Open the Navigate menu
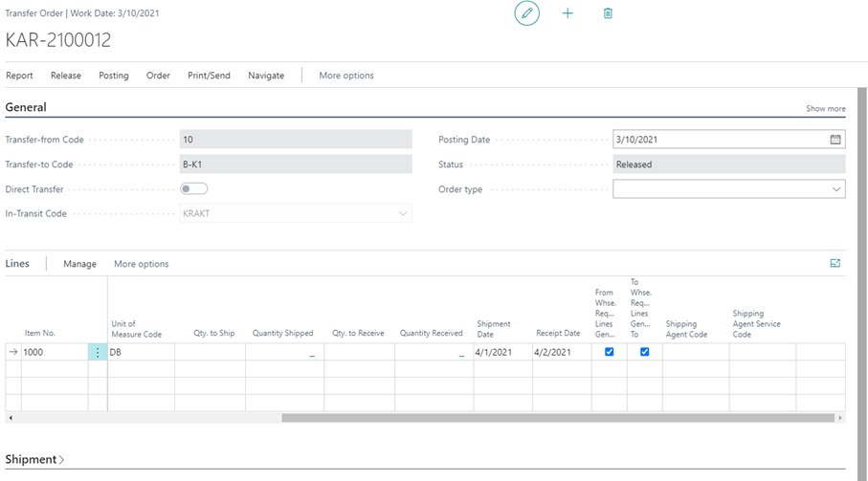 click(266, 76)
